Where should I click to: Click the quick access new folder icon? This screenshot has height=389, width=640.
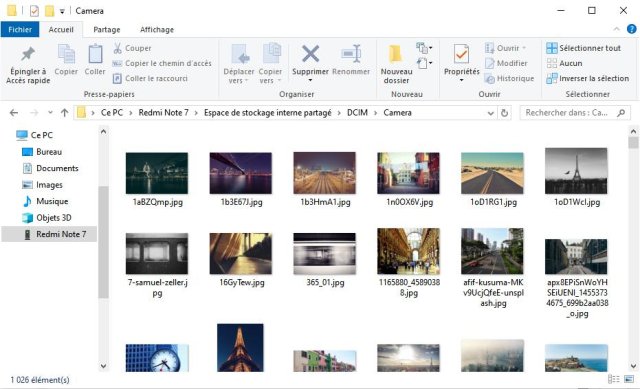click(49, 11)
